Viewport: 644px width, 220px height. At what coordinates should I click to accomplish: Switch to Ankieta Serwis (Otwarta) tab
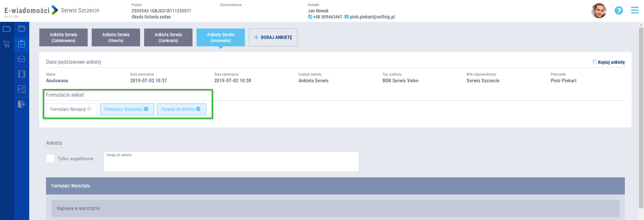point(116,37)
